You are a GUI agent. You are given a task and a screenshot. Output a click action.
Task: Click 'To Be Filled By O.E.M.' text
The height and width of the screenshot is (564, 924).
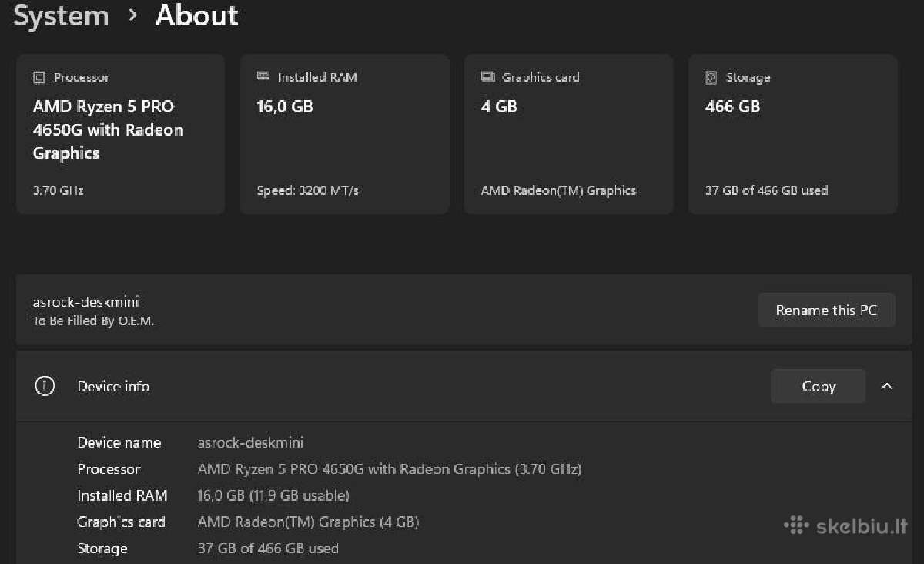click(94, 321)
